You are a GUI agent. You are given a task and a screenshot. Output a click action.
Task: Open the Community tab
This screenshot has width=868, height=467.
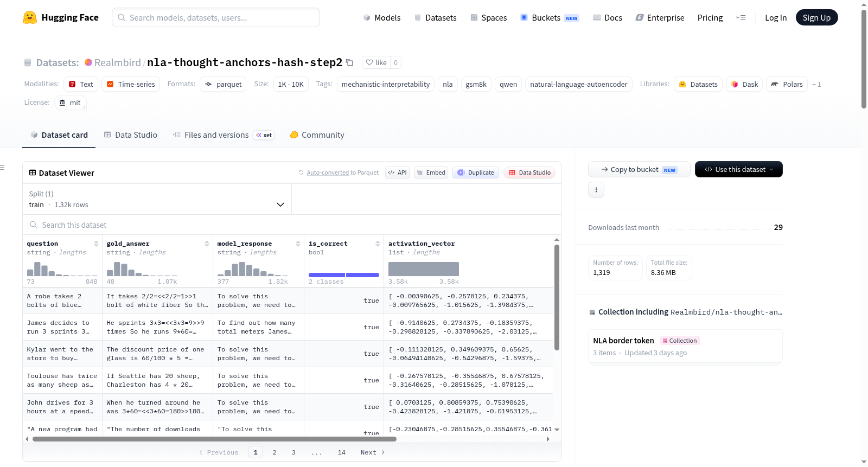coord(317,135)
